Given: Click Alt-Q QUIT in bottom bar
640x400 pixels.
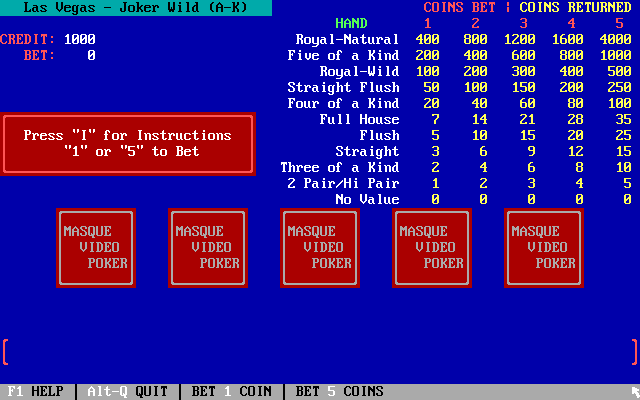Looking at the screenshot, I should click(x=127, y=391).
